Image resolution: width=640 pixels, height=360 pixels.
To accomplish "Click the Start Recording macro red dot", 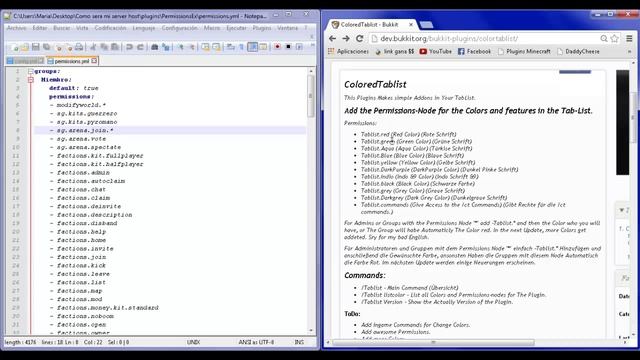I will click(x=277, y=47).
